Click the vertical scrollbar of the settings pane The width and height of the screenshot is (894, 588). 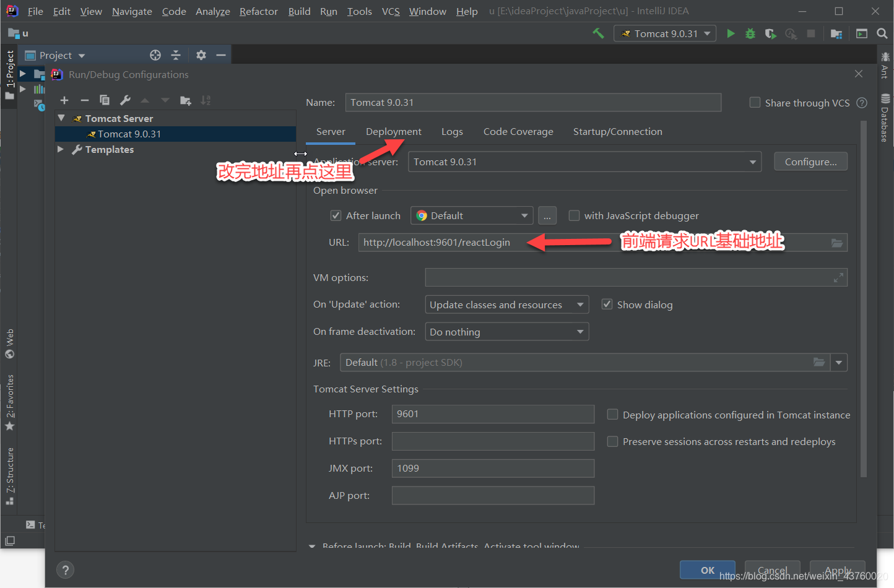click(x=864, y=299)
